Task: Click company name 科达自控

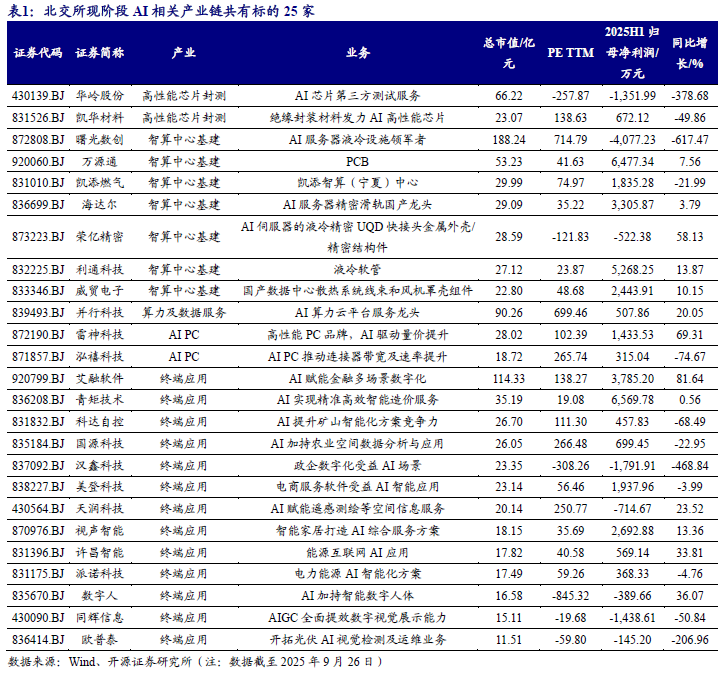Action: [x=100, y=422]
